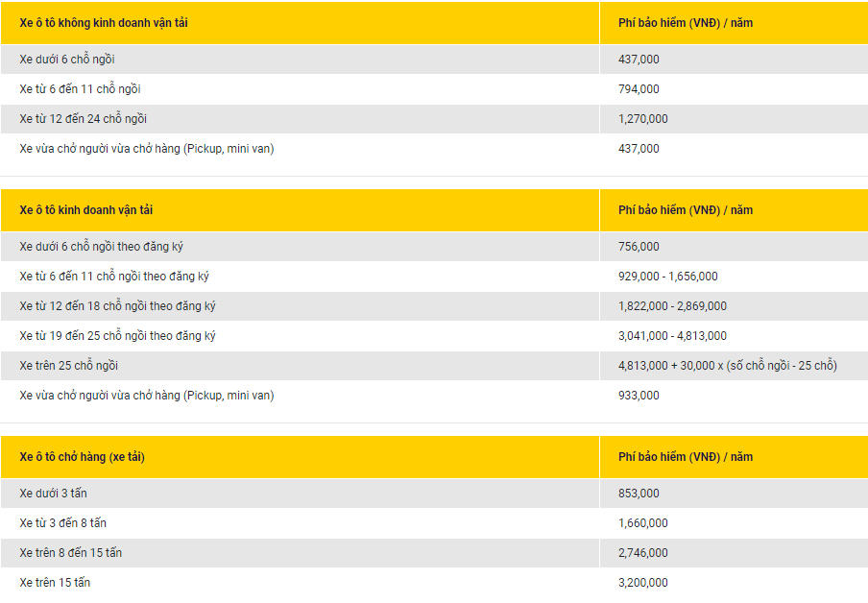868x603 pixels.
Task: Click the 3,200,000 fee value
Action: tap(643, 583)
